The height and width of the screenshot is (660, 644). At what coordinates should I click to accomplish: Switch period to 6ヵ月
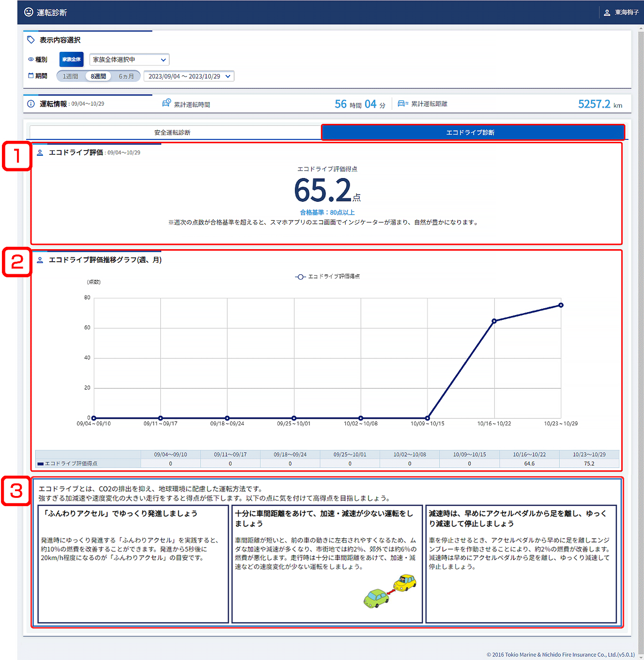[126, 76]
